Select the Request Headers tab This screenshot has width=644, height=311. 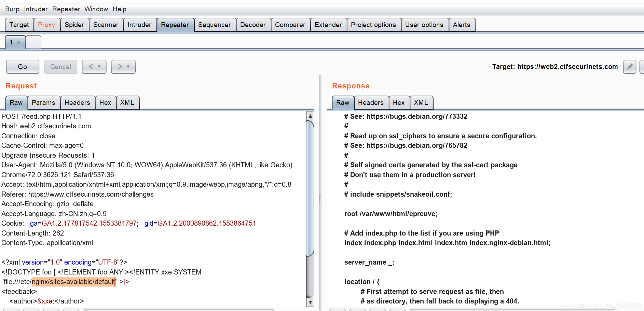click(x=77, y=103)
